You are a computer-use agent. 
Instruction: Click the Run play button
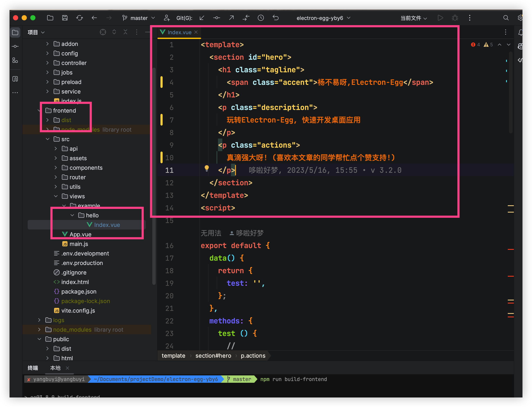coord(440,18)
